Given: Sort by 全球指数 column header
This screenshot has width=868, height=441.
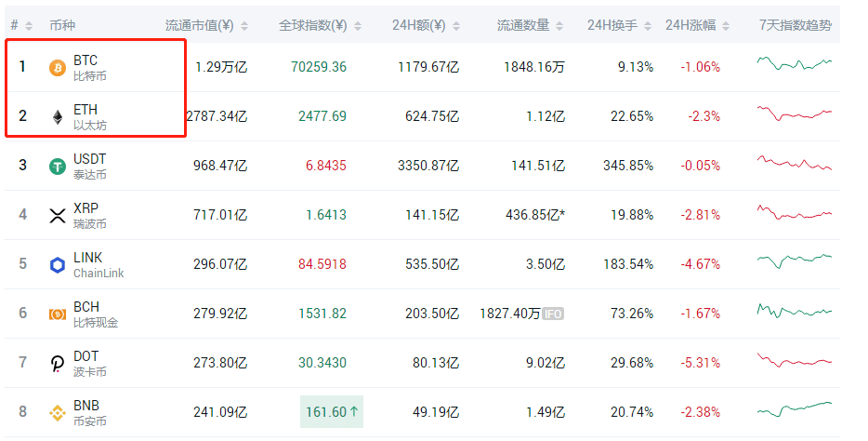Looking at the screenshot, I should click(321, 25).
